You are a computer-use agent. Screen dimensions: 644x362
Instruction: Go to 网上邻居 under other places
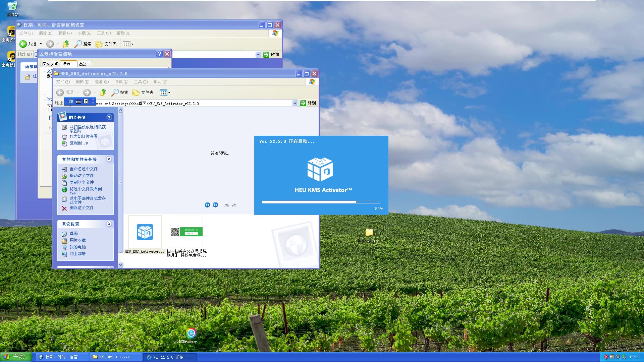click(x=77, y=254)
